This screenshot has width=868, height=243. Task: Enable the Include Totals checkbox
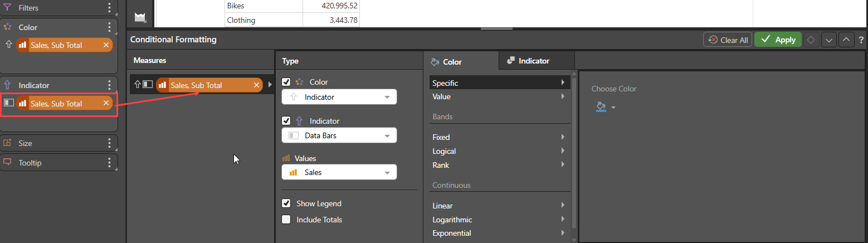(x=286, y=220)
